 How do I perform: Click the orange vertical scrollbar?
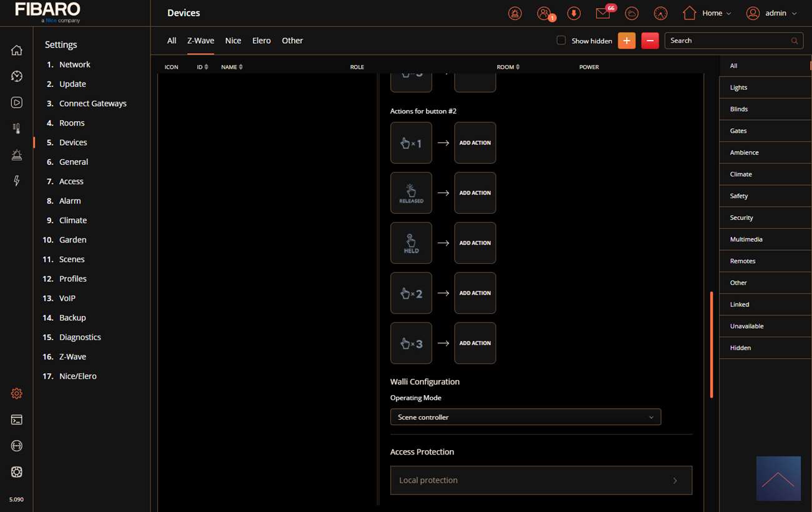(711, 344)
